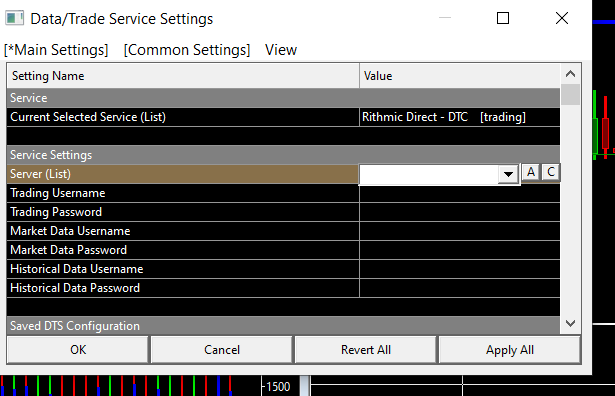Maximize the Data/Trade Service Settings window
The width and height of the screenshot is (615, 396).
(503, 18)
